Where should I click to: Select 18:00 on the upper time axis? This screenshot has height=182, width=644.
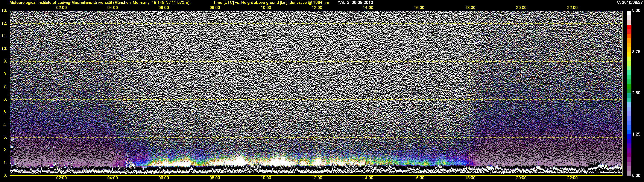(470, 7)
